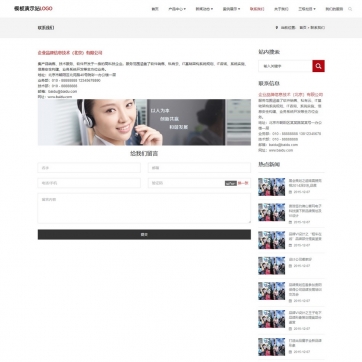Click the magnifier icon in the top navigation
The width and height of the screenshot is (362, 362).
pyautogui.click(x=350, y=9)
